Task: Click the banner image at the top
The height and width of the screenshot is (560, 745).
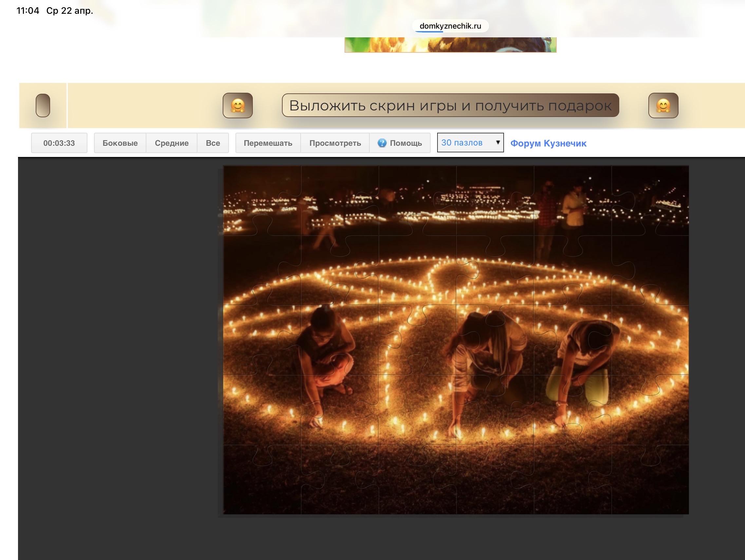Action: [450, 45]
